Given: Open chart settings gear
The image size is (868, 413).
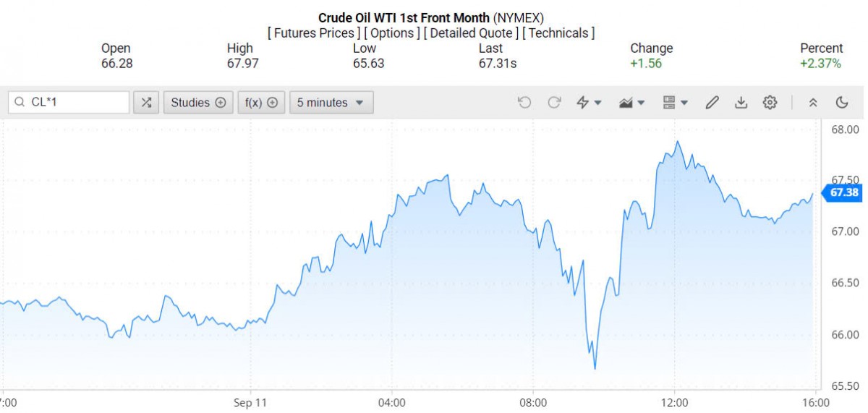Looking at the screenshot, I should (x=770, y=103).
